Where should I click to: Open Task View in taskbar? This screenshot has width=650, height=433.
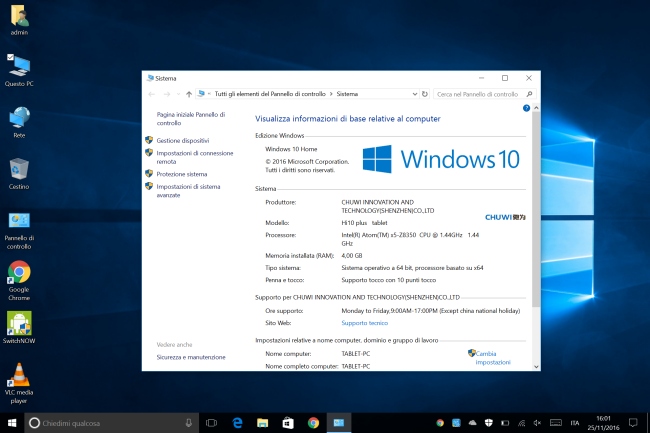[211, 423]
